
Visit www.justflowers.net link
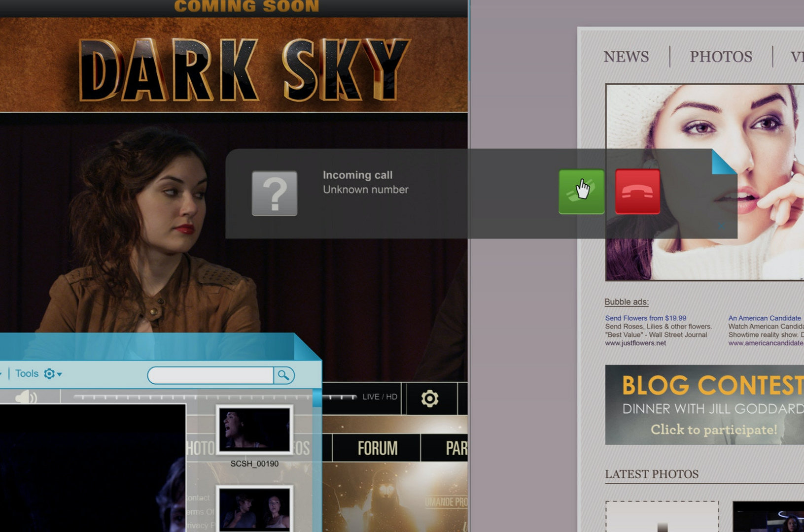pyautogui.click(x=635, y=343)
